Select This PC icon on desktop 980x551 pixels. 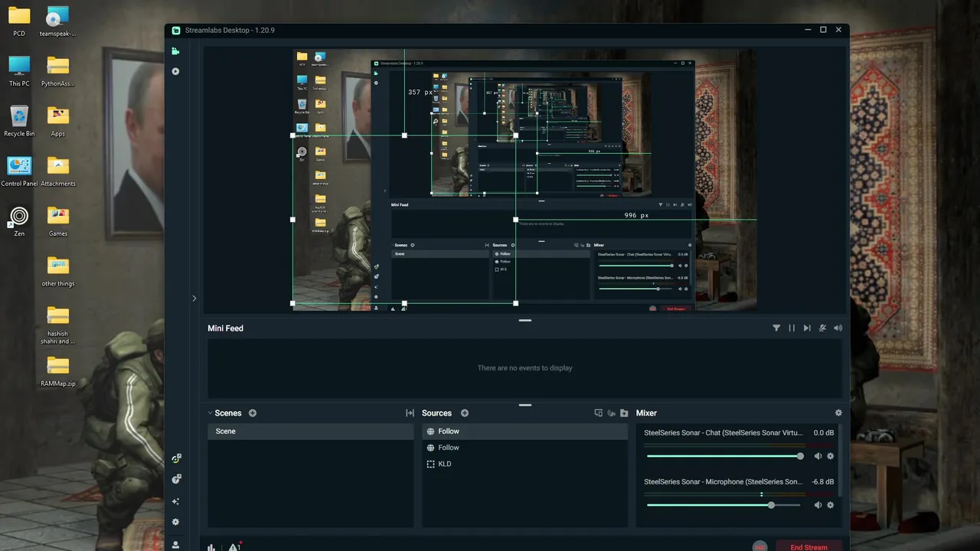tap(19, 71)
